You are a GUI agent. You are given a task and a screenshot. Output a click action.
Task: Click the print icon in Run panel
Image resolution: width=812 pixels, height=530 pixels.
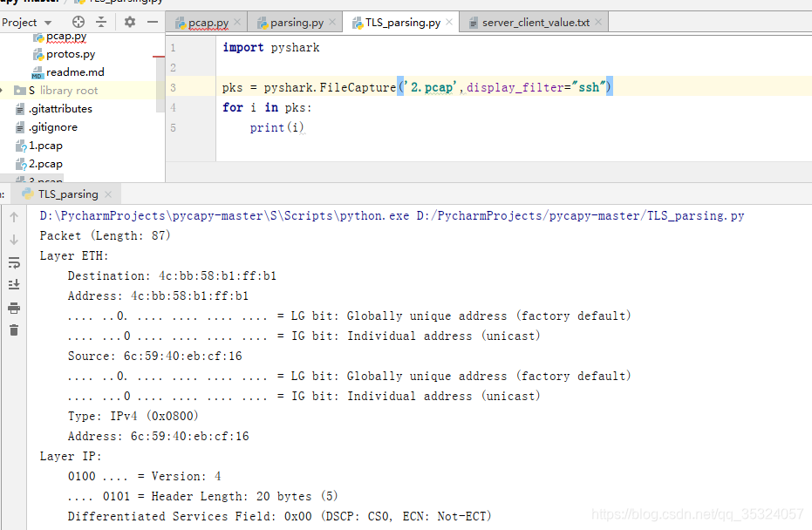point(14,308)
